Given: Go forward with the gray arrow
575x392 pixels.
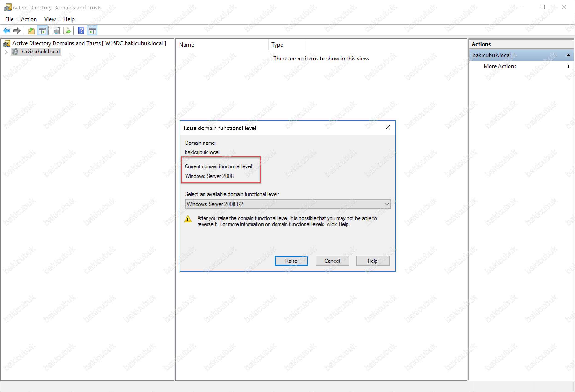Looking at the screenshot, I should (17, 31).
